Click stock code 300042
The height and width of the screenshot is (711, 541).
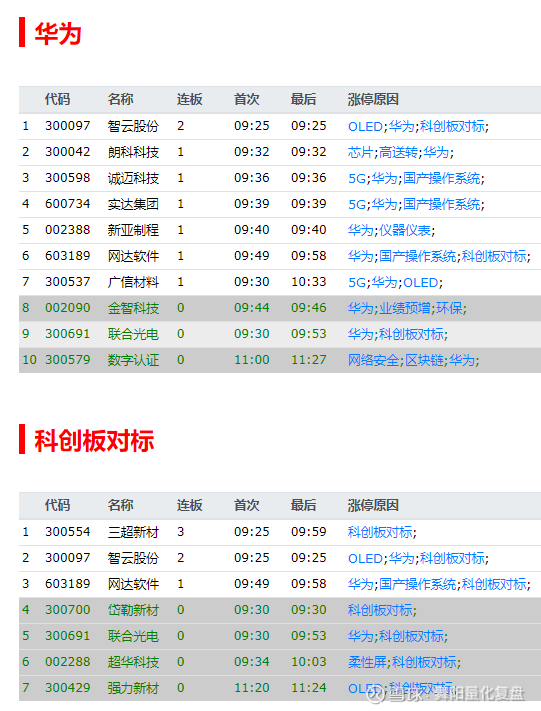68,152
